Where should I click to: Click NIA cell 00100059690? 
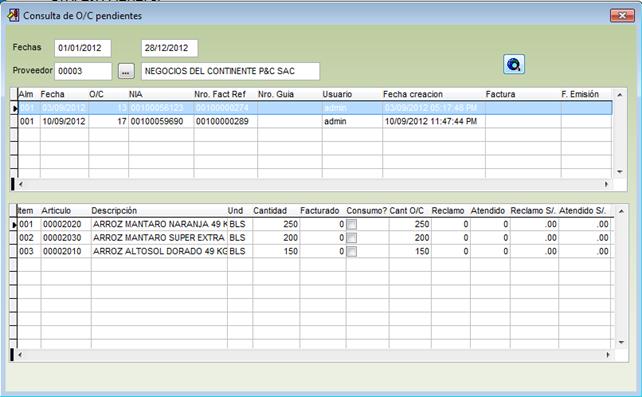coord(161,122)
